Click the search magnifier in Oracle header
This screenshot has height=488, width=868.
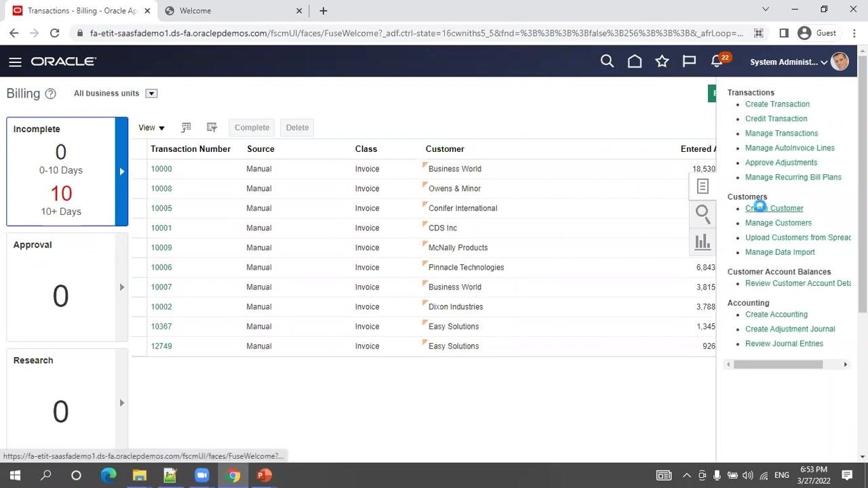pos(607,62)
